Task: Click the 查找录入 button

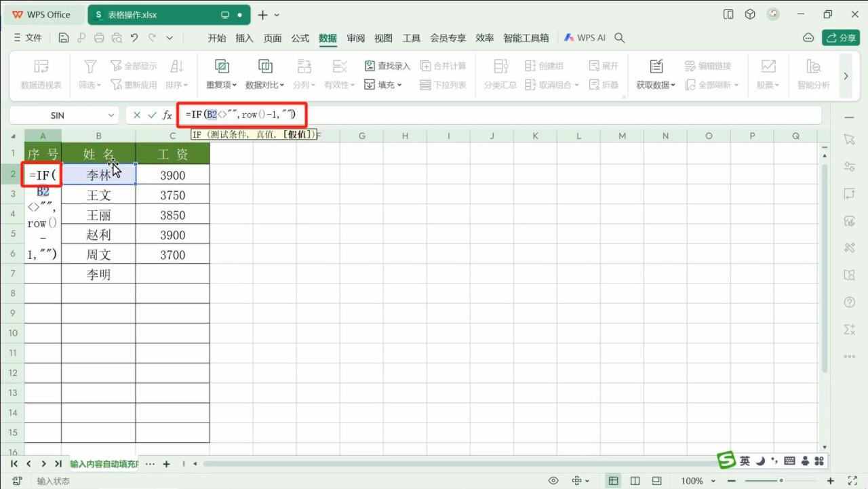Action: point(387,66)
